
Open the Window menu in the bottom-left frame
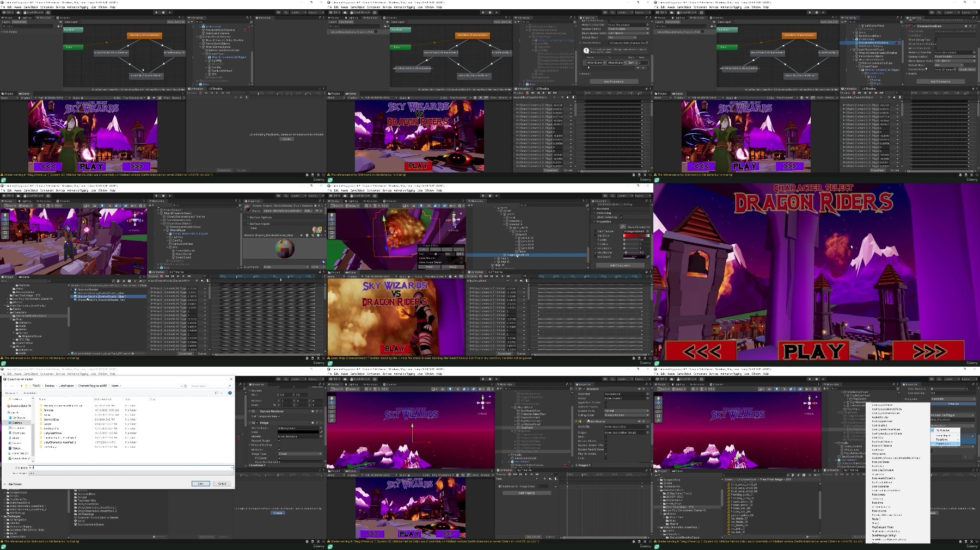pyautogui.click(x=102, y=374)
